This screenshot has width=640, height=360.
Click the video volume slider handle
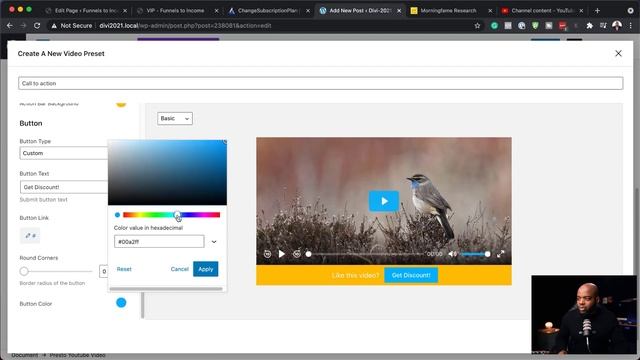coord(487,254)
